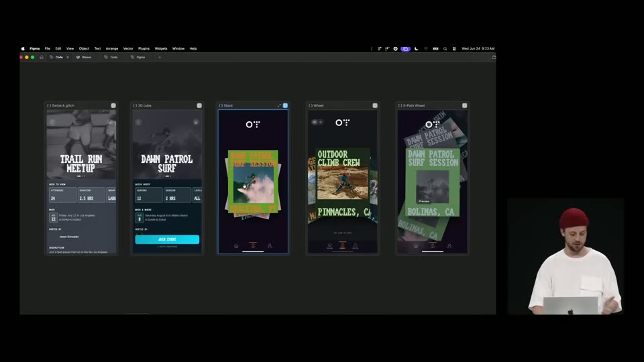
Task: Click home nav icon in Wheel frame
Action: pos(329,245)
